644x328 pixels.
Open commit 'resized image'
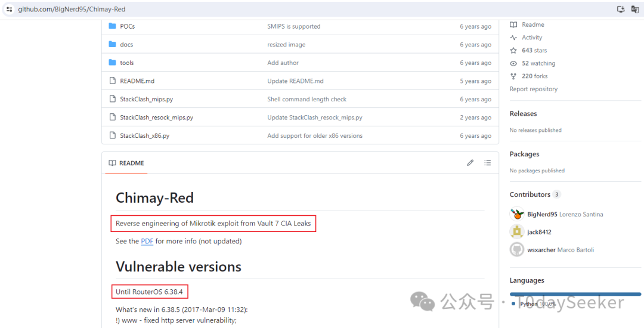pyautogui.click(x=286, y=44)
